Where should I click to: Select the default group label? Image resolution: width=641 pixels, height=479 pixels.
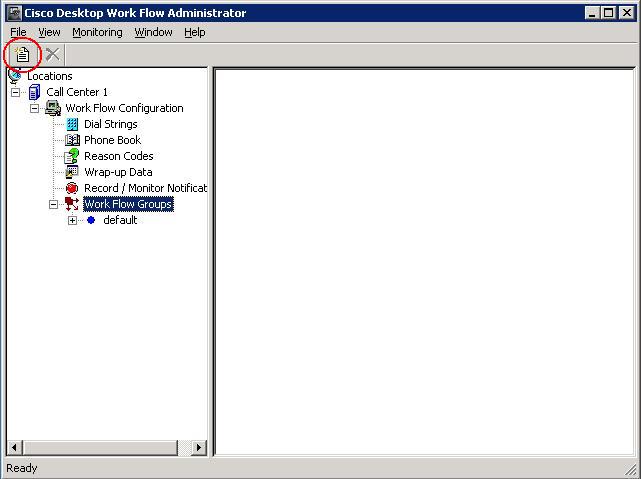tap(120, 220)
